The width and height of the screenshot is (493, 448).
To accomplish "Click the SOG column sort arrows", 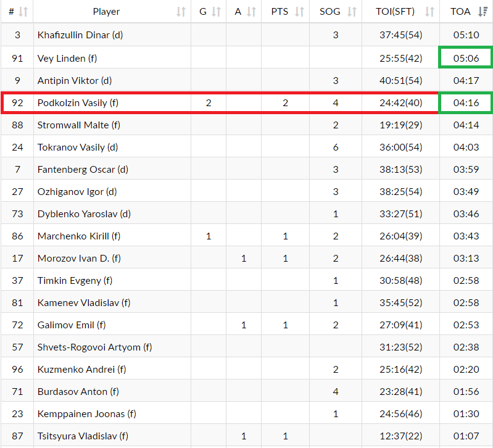I will (x=352, y=12).
